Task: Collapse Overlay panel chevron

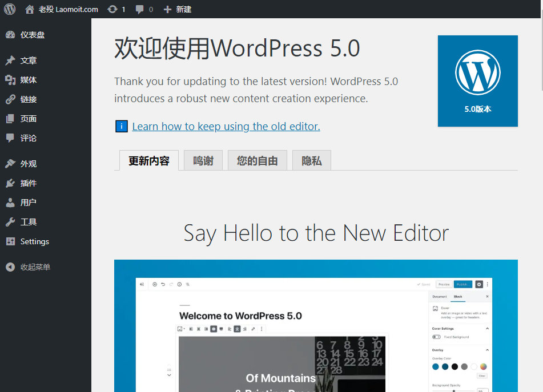Action: click(487, 350)
